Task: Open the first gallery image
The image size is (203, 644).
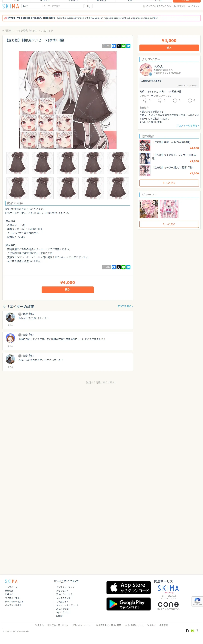Action: (x=149, y=209)
